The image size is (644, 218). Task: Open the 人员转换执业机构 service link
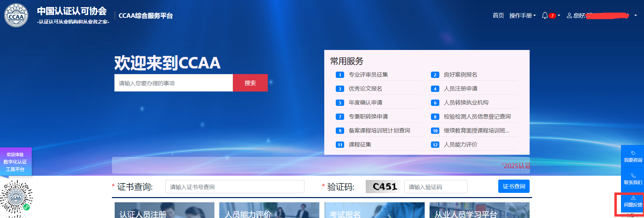pyautogui.click(x=466, y=103)
